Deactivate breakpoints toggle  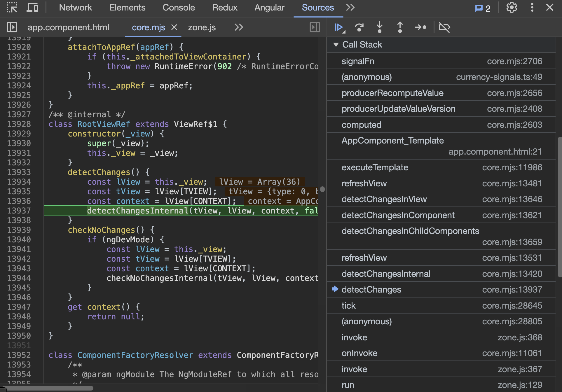(444, 27)
